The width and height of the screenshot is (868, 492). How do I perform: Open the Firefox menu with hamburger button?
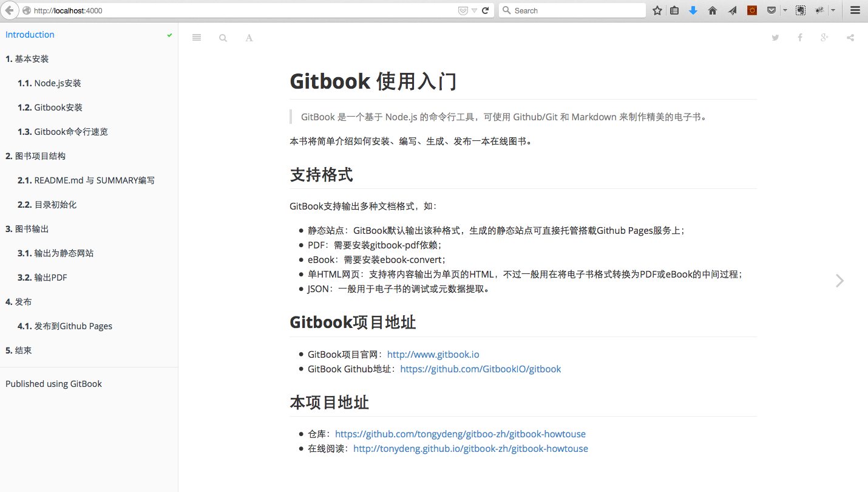(855, 10)
